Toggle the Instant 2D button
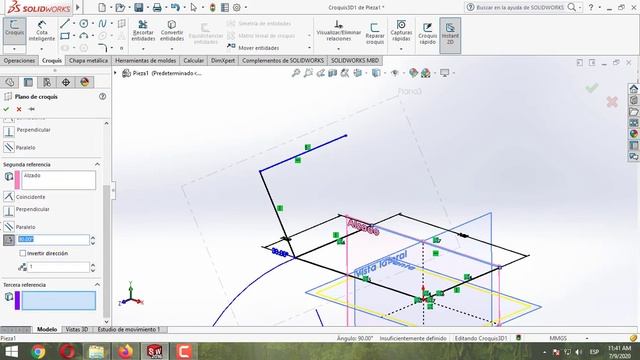 [450, 35]
